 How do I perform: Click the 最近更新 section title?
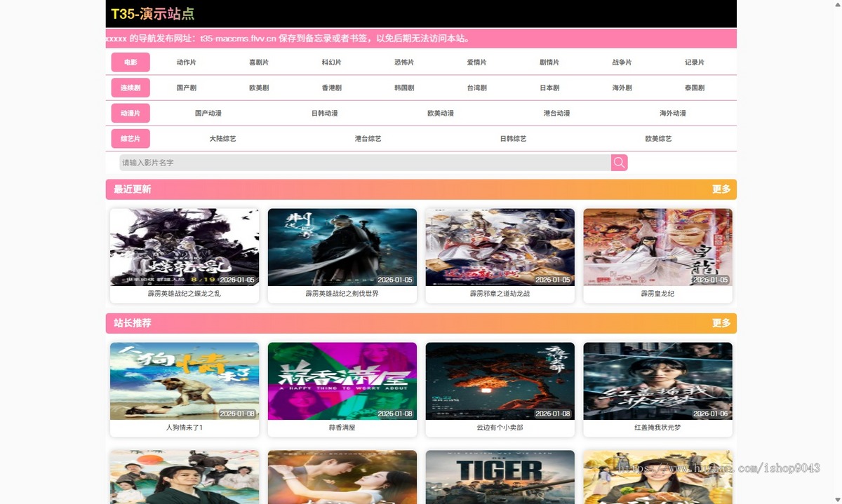133,189
